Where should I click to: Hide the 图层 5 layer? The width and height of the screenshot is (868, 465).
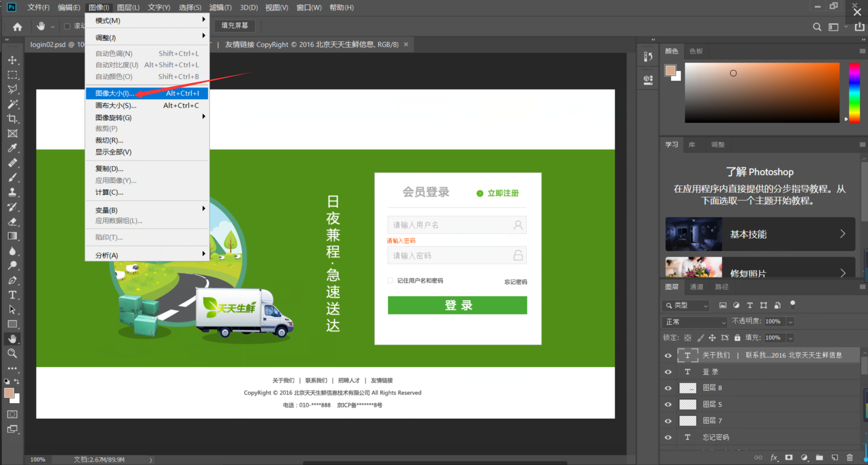click(x=668, y=405)
